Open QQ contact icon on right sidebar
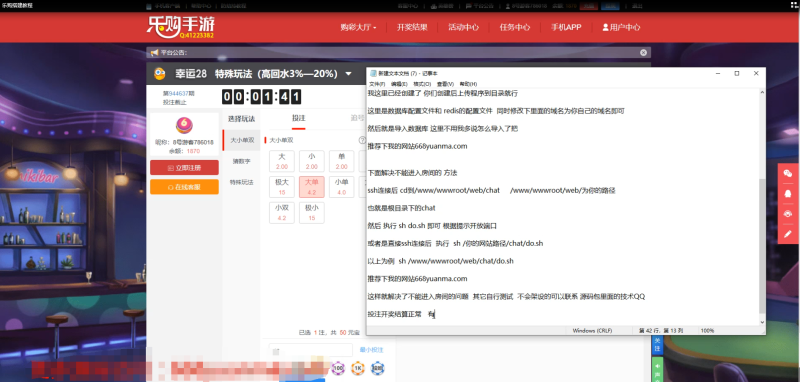 pos(788,193)
